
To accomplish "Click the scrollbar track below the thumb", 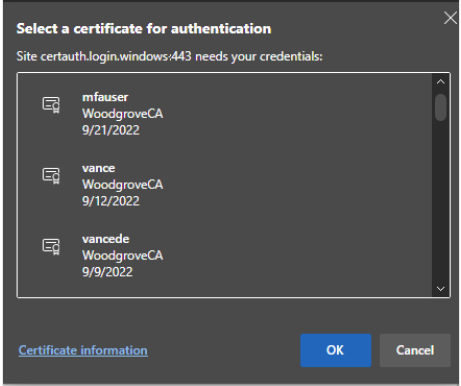I will coord(441,202).
